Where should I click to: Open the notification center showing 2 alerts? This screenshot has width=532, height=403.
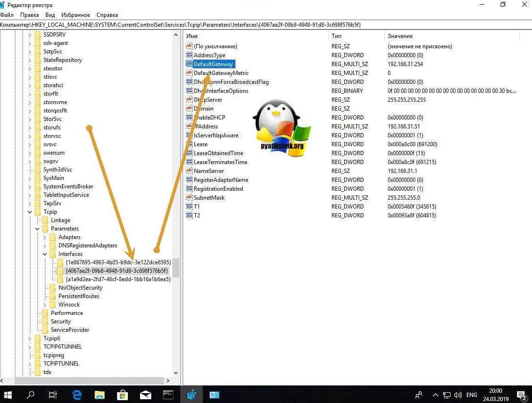pyautogui.click(x=521, y=395)
